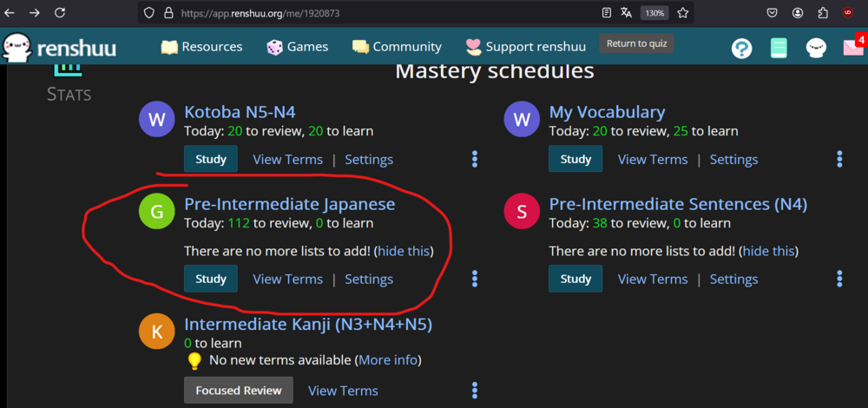Expand more options for Pre-Intermediate Sentences (N4)
Image resolution: width=868 pixels, height=408 pixels.
click(839, 279)
